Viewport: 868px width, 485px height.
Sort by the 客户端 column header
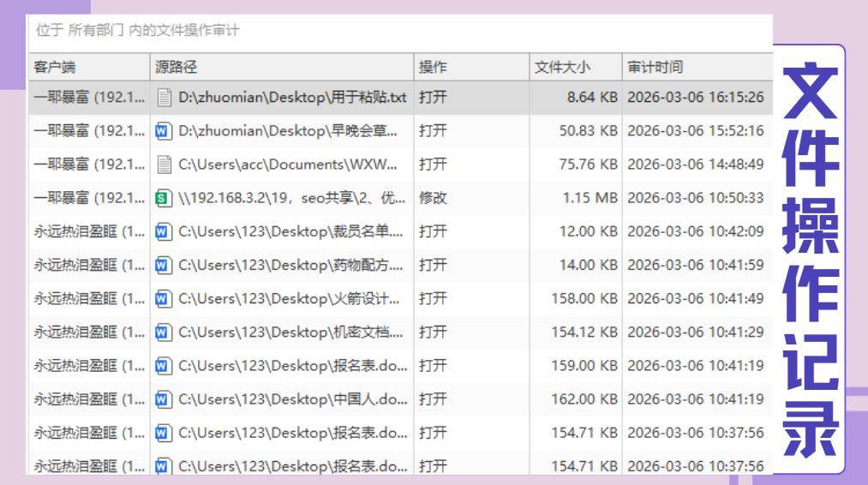55,67
